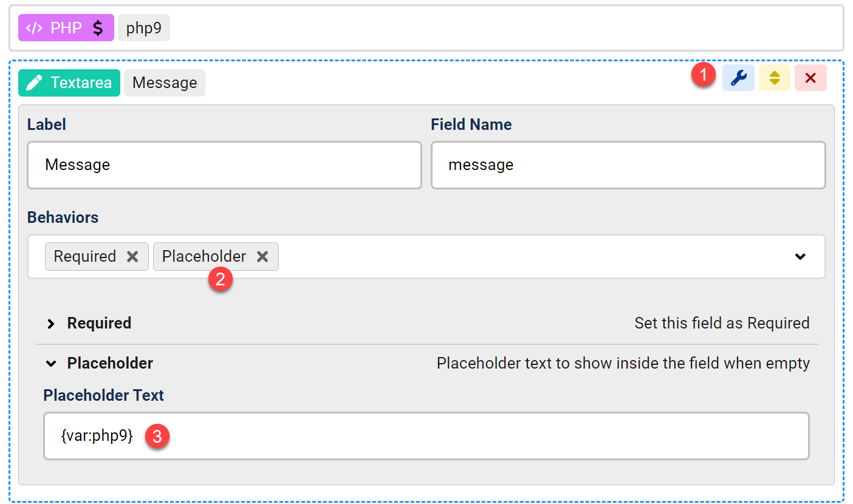Delete the Textarea field with the red X
The image size is (853, 504).
pos(810,78)
